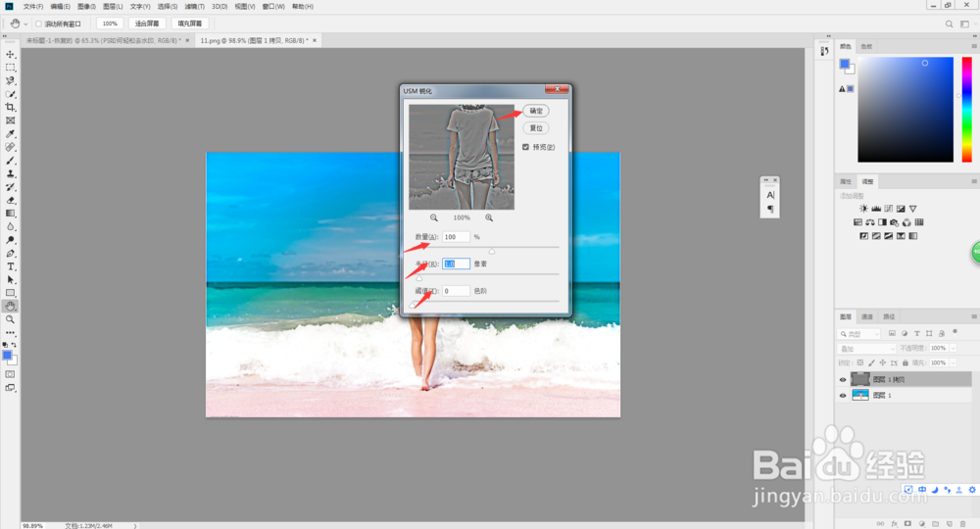The height and width of the screenshot is (529, 980).
Task: Select the Eraser tool
Action: [x=10, y=201]
